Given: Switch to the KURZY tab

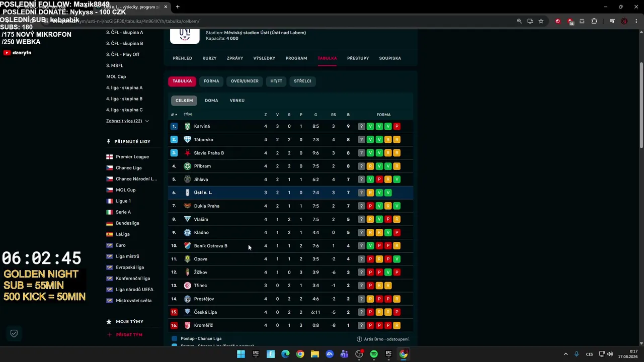Looking at the screenshot, I should pos(209,58).
